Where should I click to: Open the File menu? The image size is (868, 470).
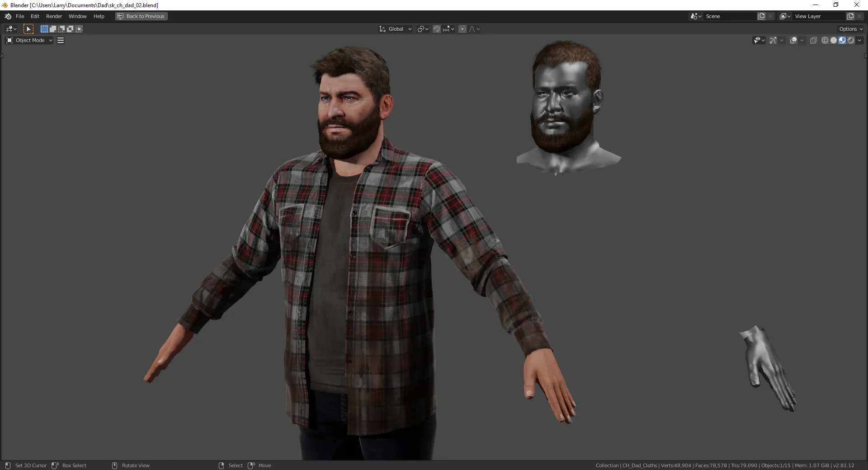pyautogui.click(x=20, y=16)
